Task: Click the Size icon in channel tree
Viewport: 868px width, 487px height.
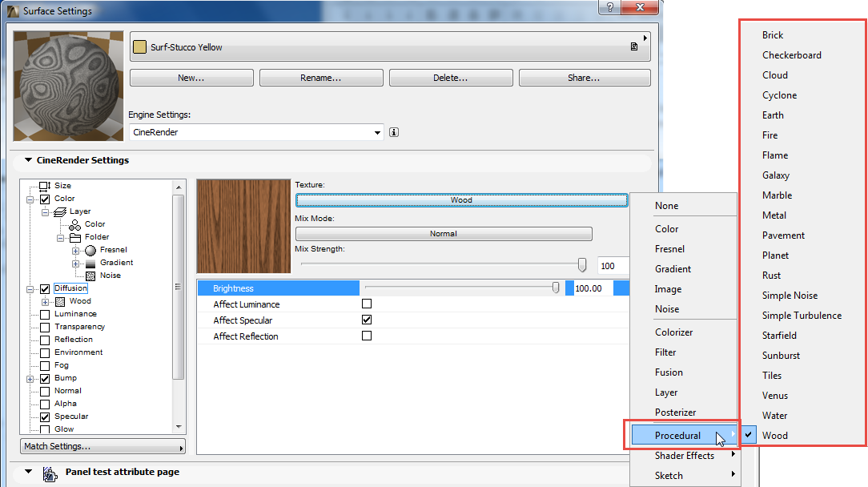Action: pos(45,186)
